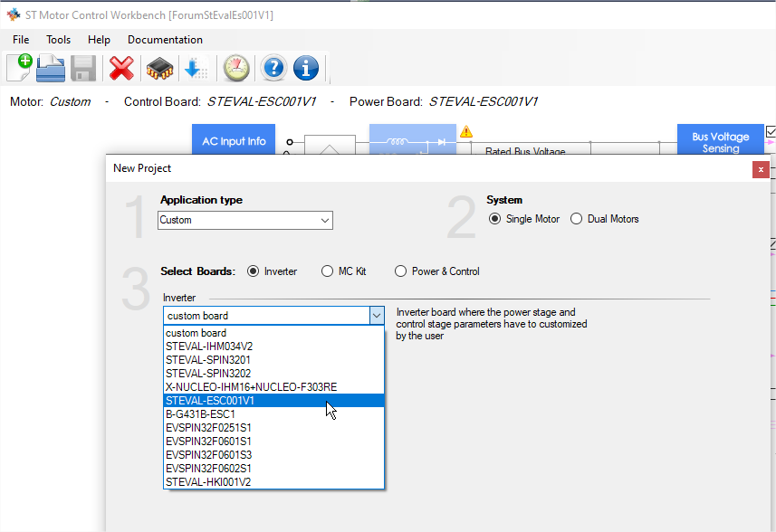
Task: Choose the MC Kit board option
Action: [343, 271]
